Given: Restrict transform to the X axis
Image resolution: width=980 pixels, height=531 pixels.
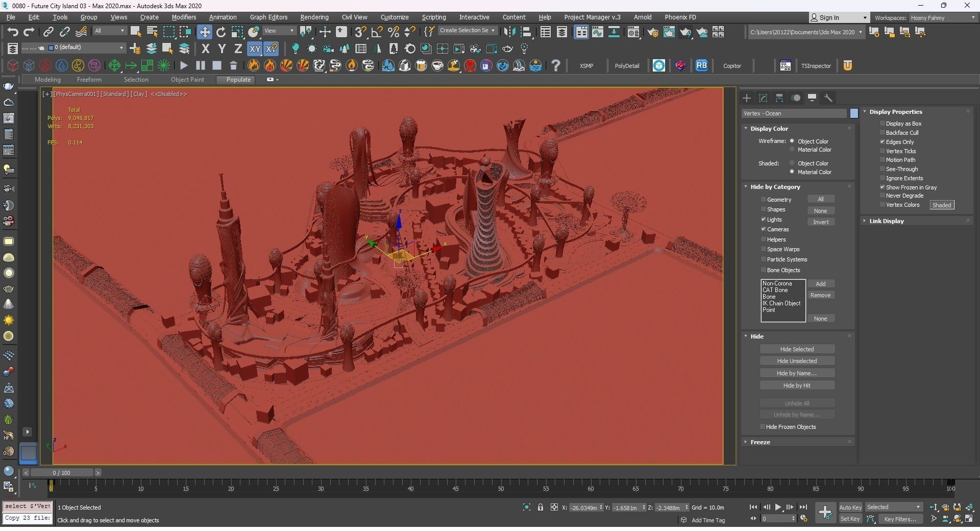Looking at the screenshot, I should click(206, 49).
